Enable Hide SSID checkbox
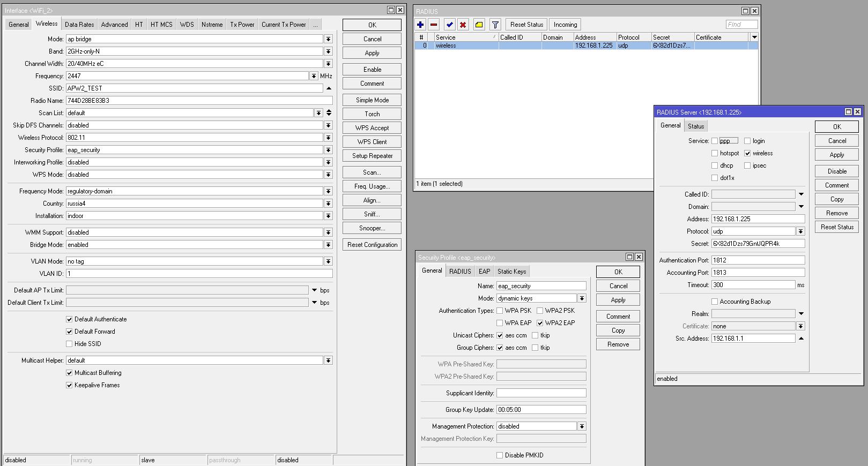Image resolution: width=868 pixels, height=466 pixels. click(69, 344)
